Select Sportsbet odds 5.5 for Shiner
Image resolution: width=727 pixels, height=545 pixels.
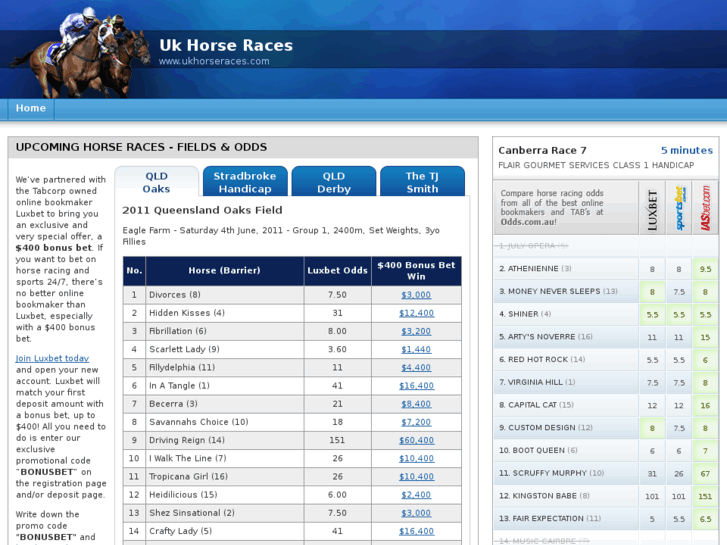click(679, 314)
